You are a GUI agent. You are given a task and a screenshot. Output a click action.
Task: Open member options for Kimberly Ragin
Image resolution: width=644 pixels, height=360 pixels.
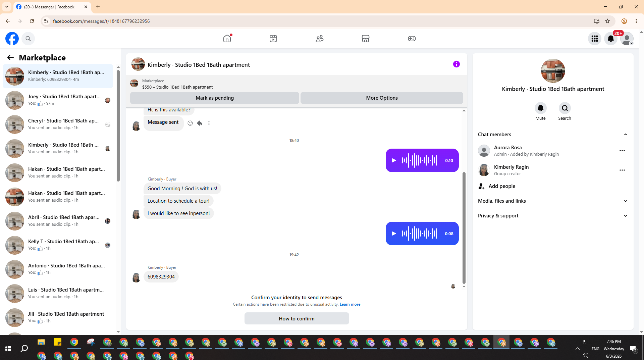622,170
